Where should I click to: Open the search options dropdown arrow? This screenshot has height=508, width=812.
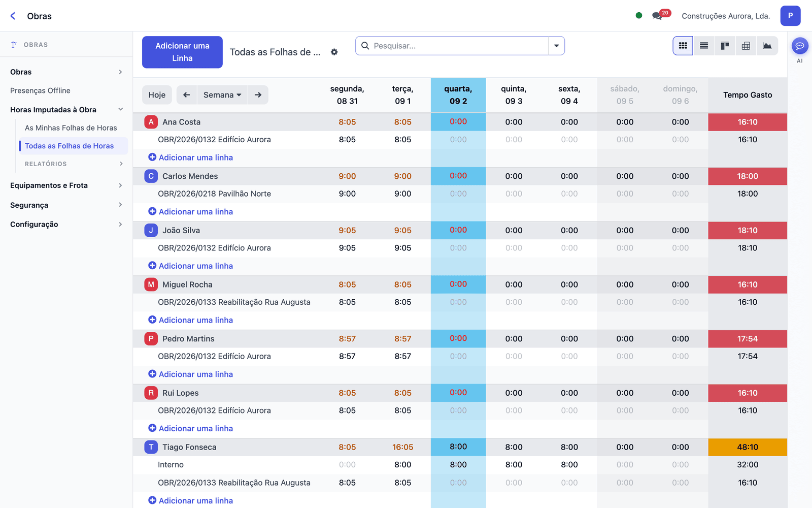tap(556, 46)
